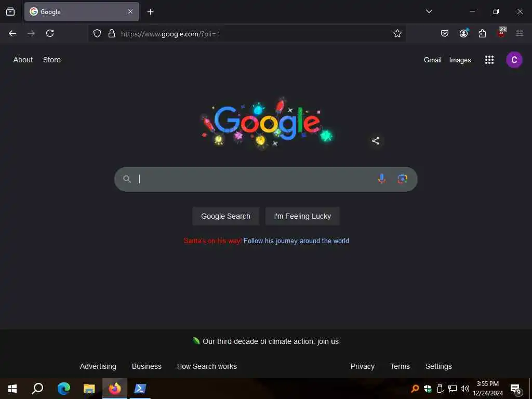Go forward one page
The image size is (532, 399).
31,33
